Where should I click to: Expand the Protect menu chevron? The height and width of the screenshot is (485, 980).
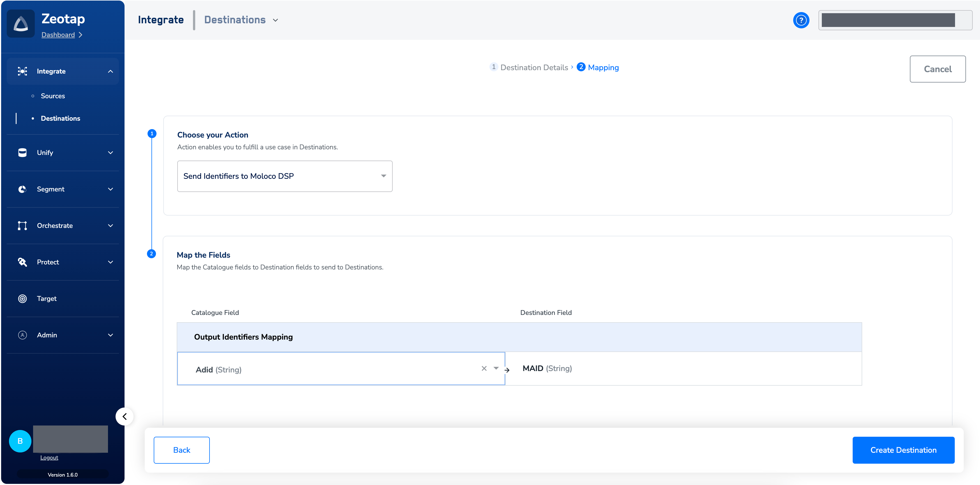[x=110, y=262]
